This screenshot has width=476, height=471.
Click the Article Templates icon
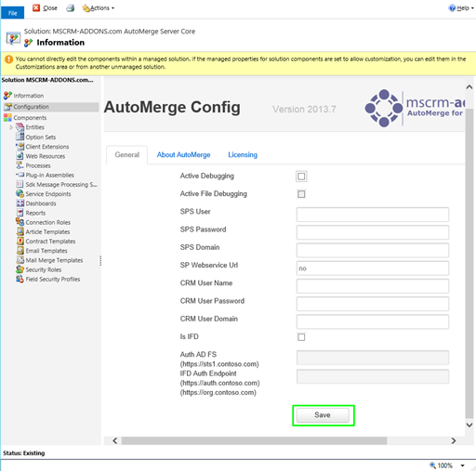pos(20,231)
